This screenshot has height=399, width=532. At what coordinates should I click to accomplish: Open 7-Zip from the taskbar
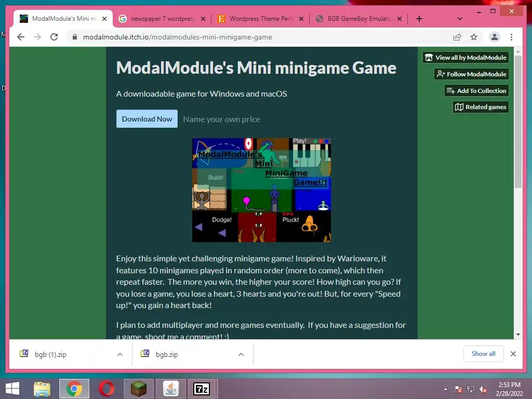(202, 389)
